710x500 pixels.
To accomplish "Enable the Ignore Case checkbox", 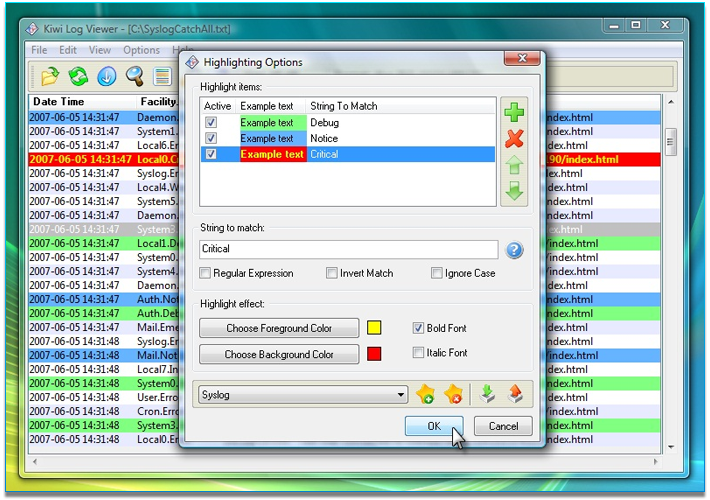I will click(437, 273).
